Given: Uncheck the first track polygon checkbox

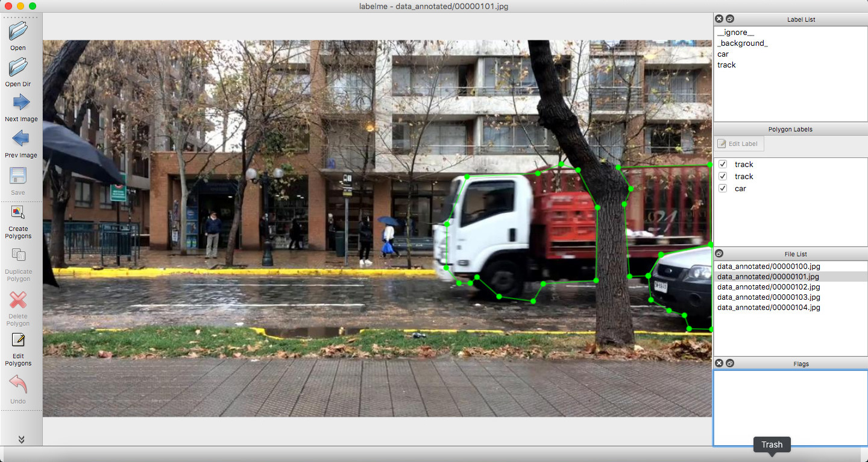Looking at the screenshot, I should pos(723,164).
